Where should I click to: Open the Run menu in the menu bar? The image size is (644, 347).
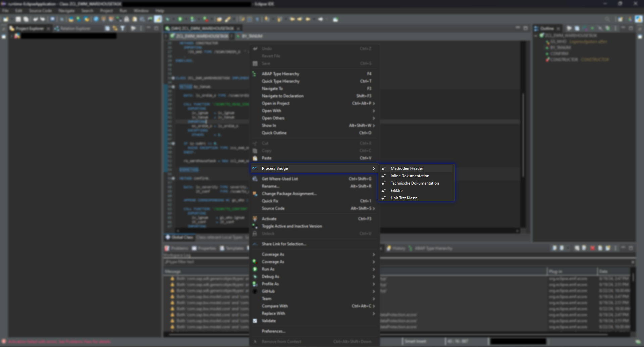tap(123, 10)
